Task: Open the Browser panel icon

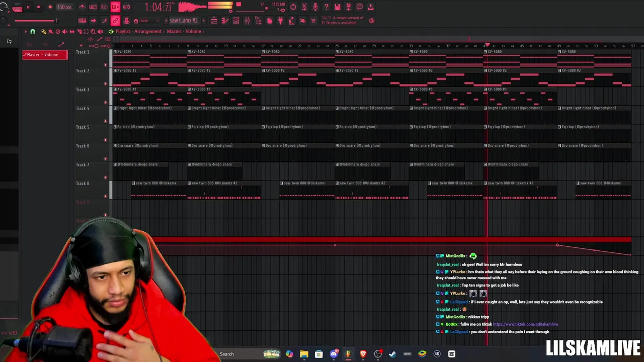Action: [258, 21]
